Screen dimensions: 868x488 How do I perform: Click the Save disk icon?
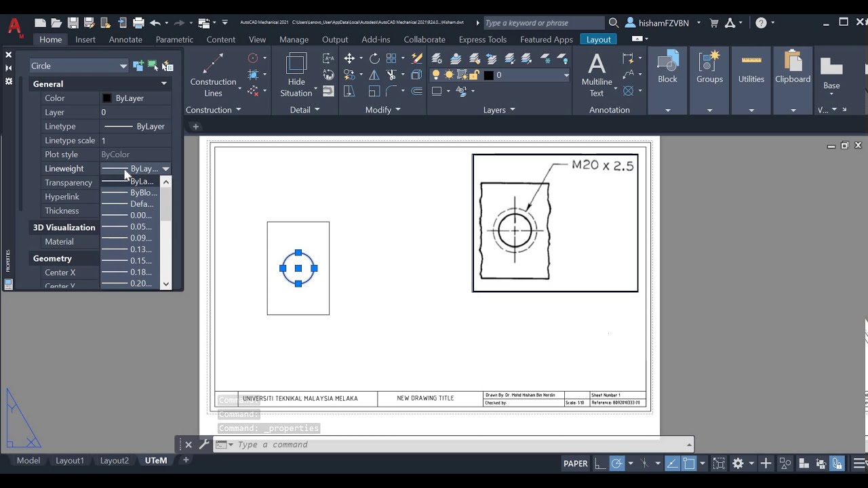point(73,23)
